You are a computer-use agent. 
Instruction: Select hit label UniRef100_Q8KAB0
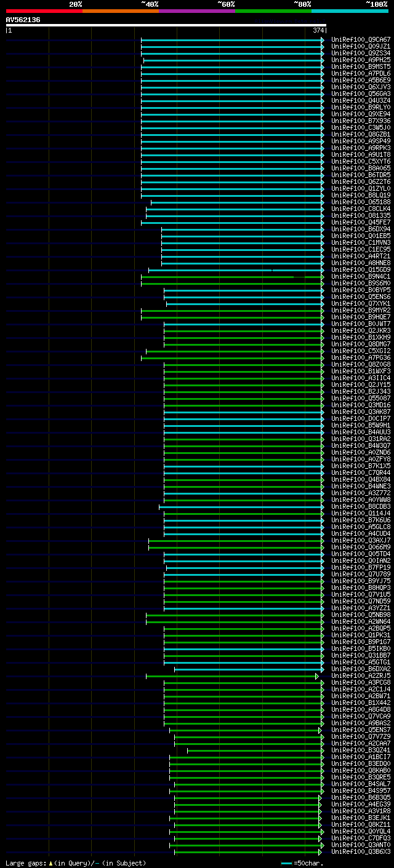(361, 770)
